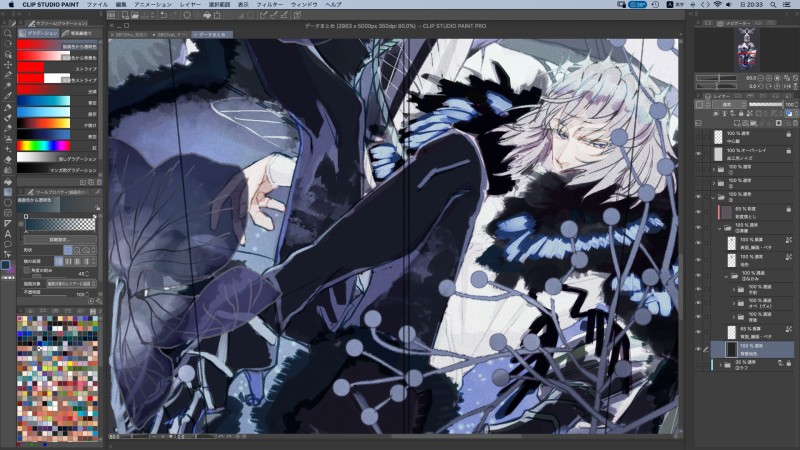Click the CLIP STUDIO launcher icon
The image size is (800, 450).
click(x=111, y=15)
